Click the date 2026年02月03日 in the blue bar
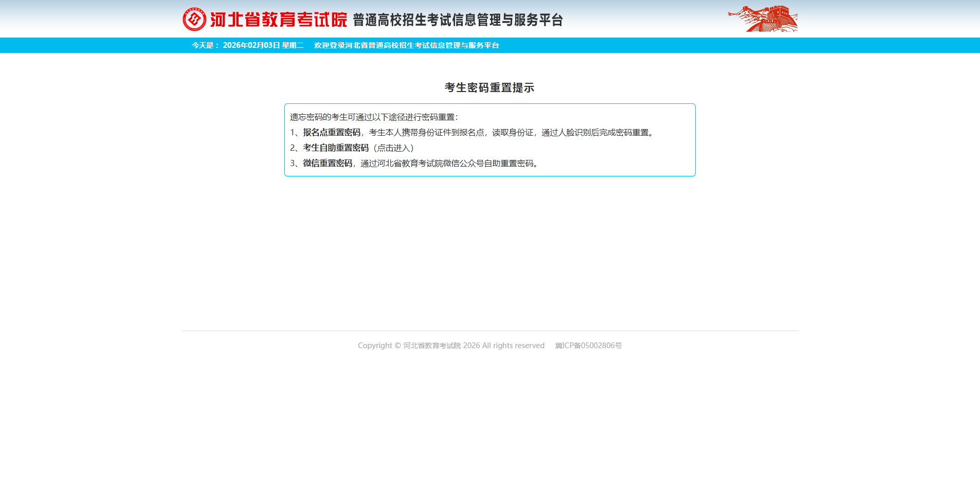Viewport: 980px width, 488px height. point(251,45)
